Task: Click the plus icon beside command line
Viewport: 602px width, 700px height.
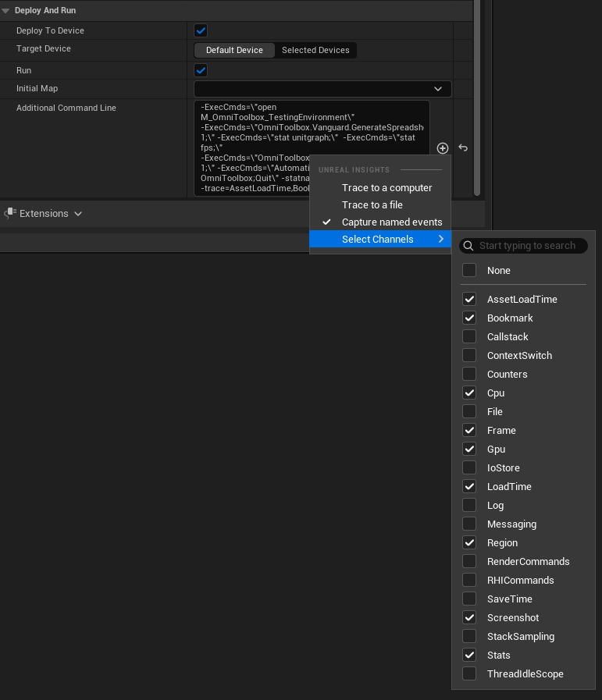Action: pos(443,148)
